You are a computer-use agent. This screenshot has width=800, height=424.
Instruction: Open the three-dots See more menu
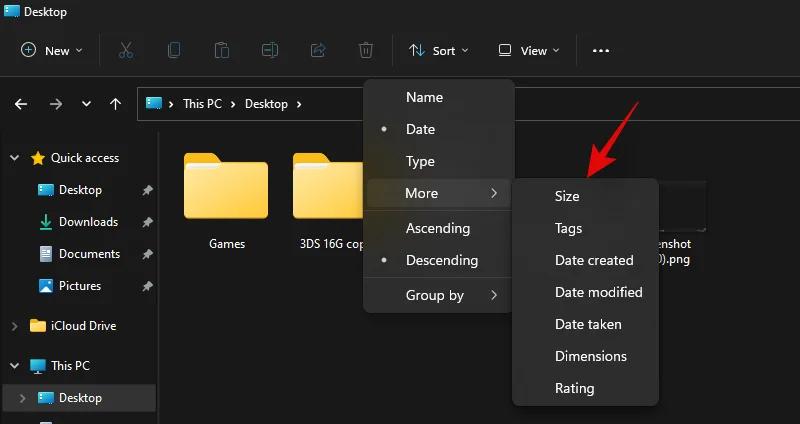[601, 51]
